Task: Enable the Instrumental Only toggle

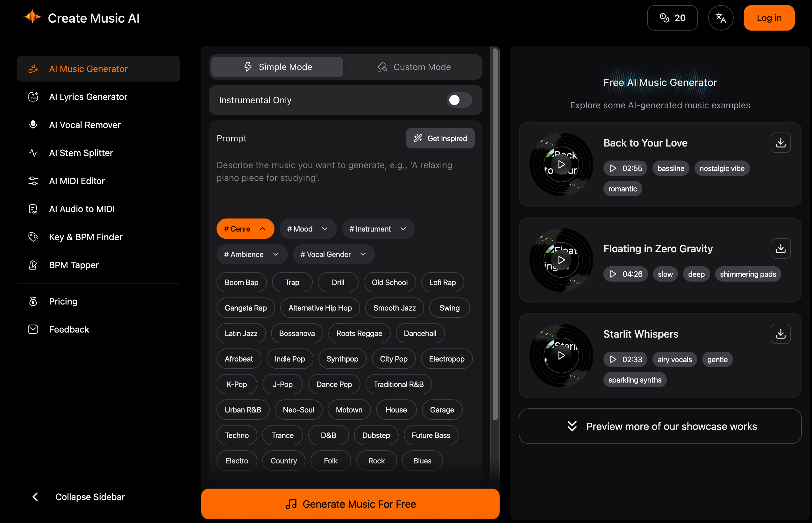Action: [459, 100]
